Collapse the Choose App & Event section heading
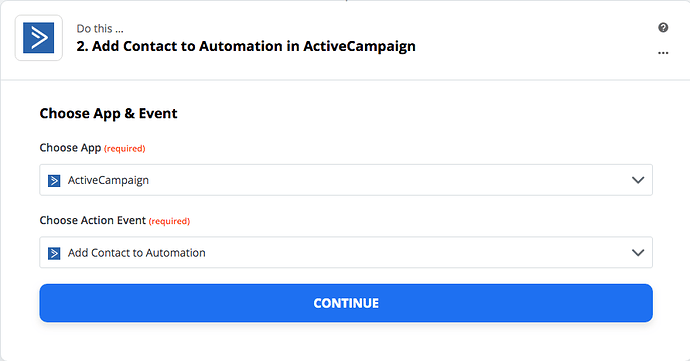 tap(108, 114)
